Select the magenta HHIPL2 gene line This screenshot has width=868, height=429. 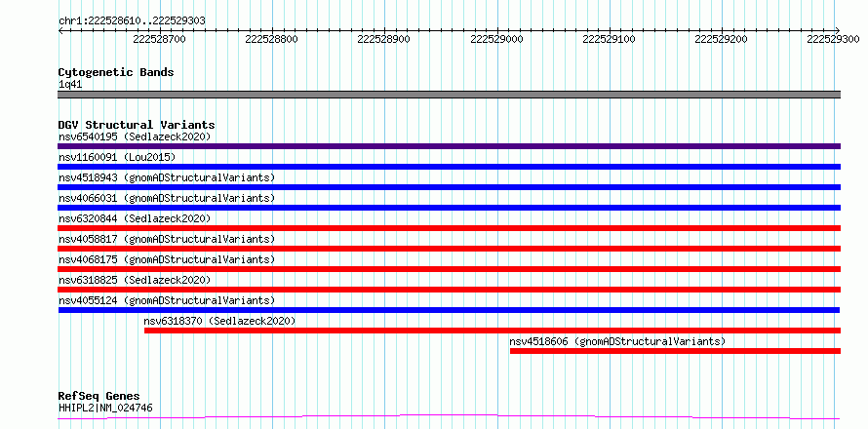click(x=449, y=417)
